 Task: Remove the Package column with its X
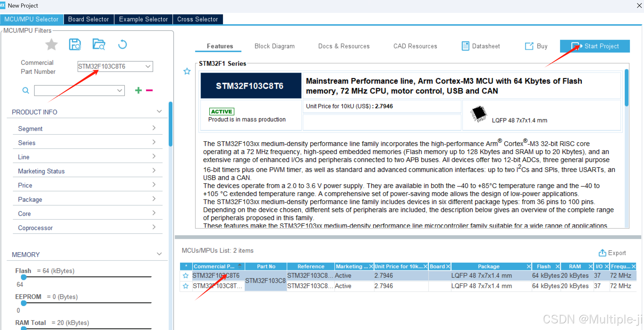pyautogui.click(x=529, y=266)
